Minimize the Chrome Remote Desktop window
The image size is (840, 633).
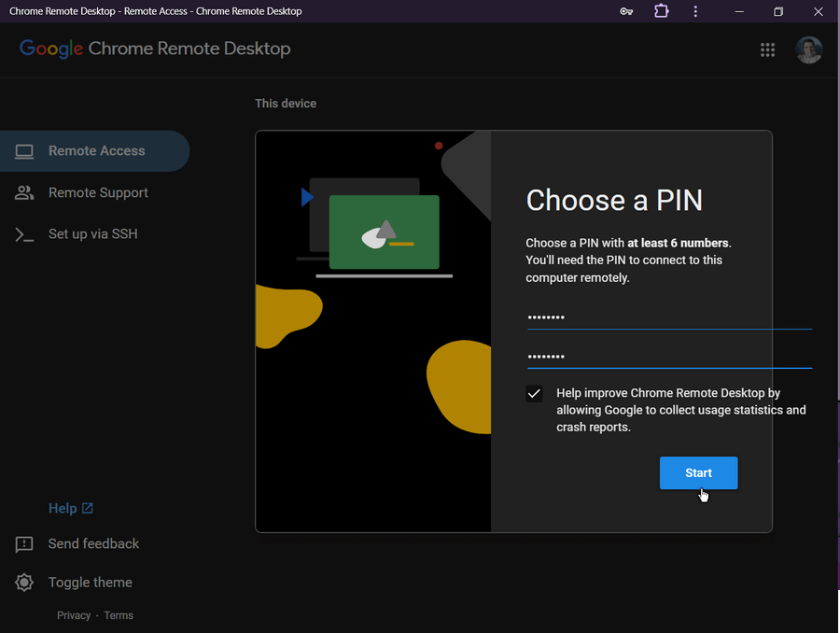[x=739, y=11]
